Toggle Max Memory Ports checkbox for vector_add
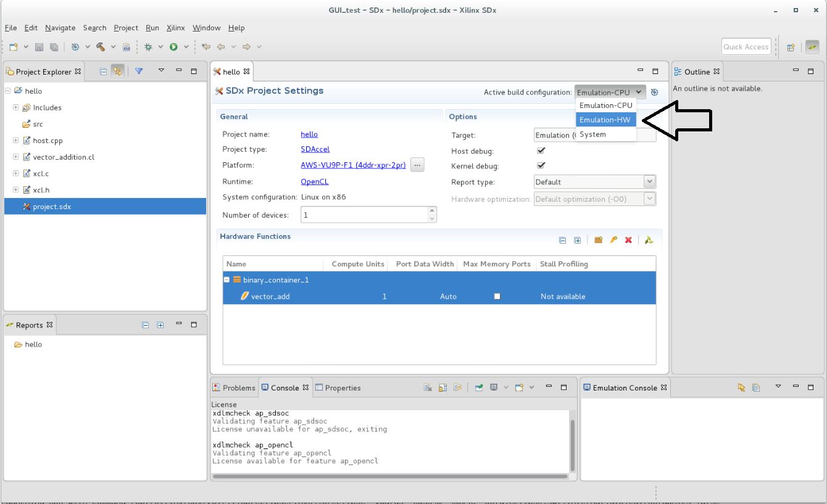The height and width of the screenshot is (504, 827). click(x=497, y=296)
